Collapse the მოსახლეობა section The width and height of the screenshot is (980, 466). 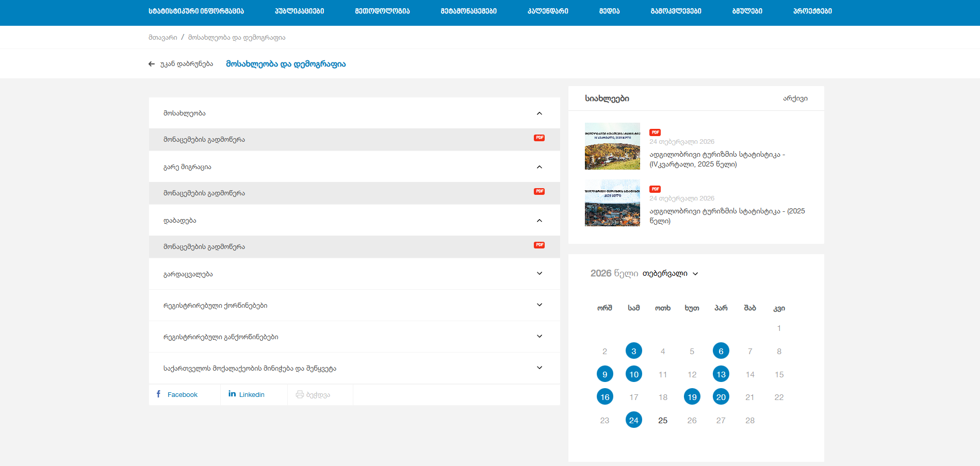(x=539, y=113)
